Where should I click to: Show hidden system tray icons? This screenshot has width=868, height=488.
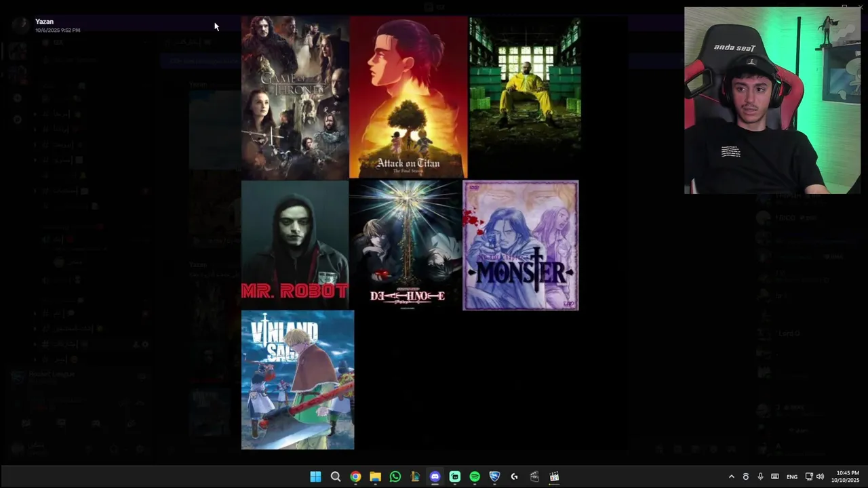[x=731, y=476]
